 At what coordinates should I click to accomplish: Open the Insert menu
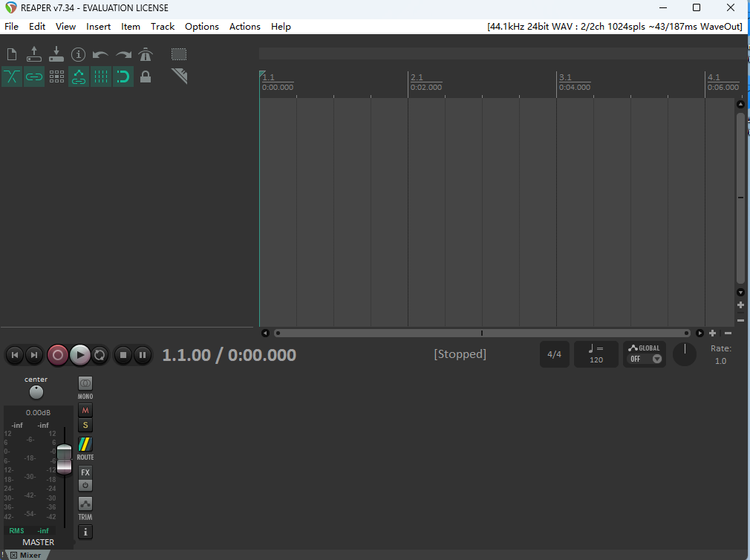click(x=98, y=27)
